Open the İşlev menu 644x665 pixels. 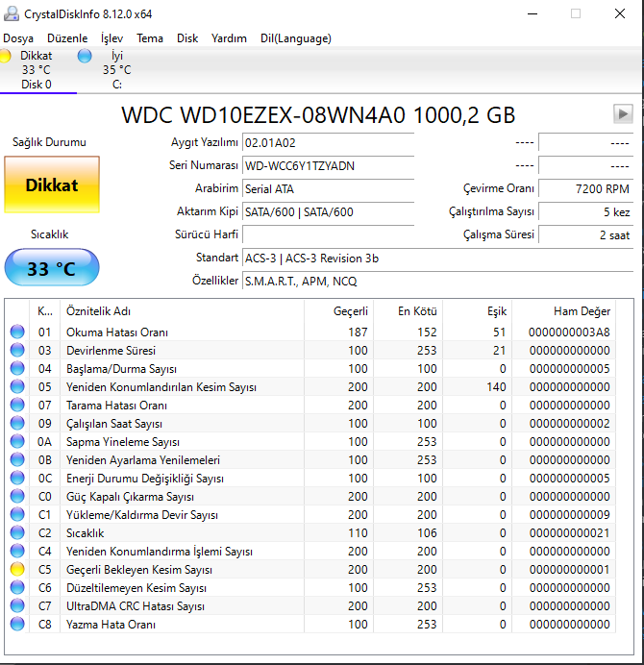(x=112, y=38)
